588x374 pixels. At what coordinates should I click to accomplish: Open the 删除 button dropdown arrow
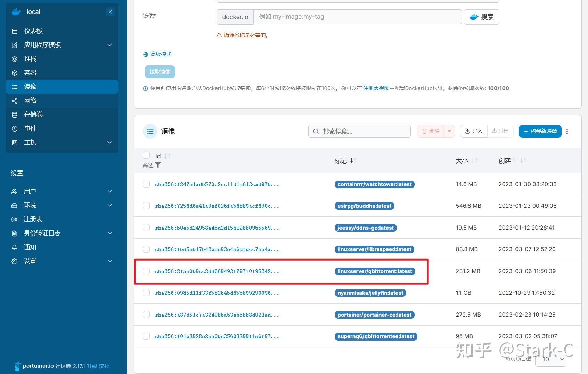pos(449,131)
